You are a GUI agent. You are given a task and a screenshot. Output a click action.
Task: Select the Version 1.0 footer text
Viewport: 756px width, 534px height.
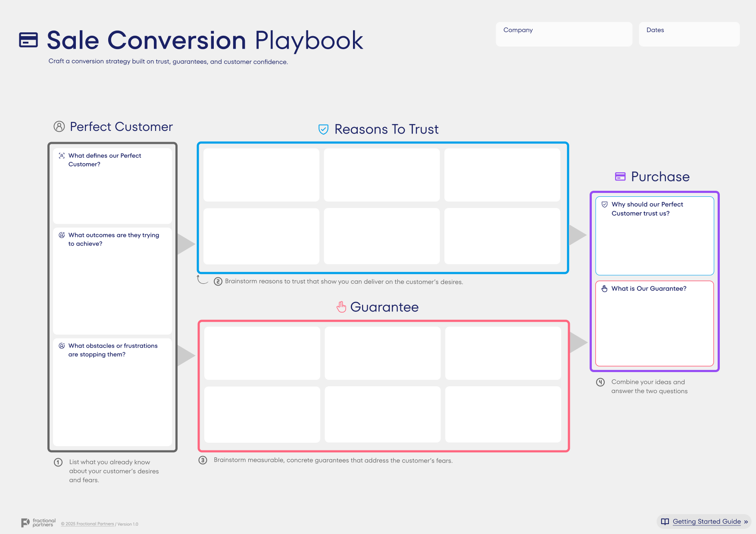click(128, 524)
